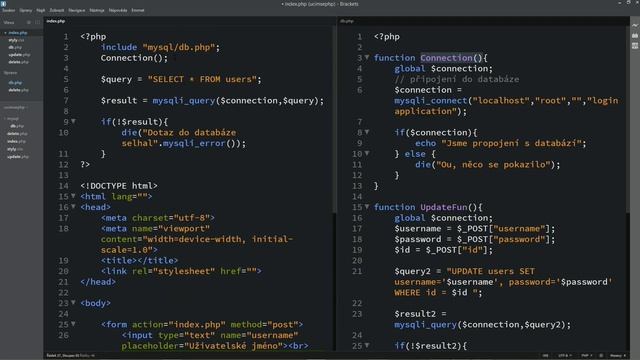Collapse function Connection at line 3
The height and width of the screenshot is (360, 640).
tap(367, 57)
